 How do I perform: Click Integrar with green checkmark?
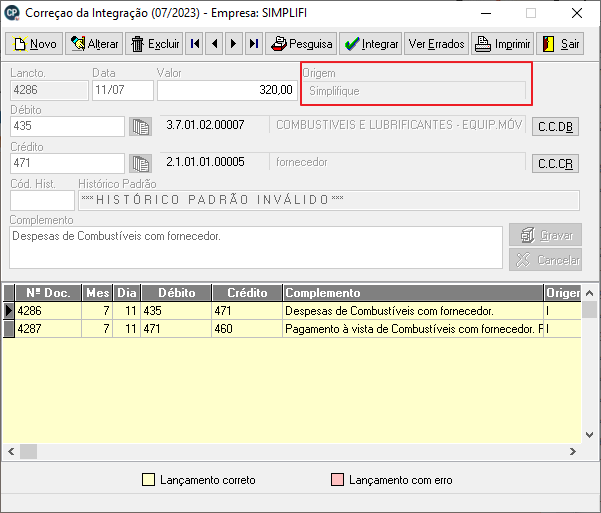[370, 44]
